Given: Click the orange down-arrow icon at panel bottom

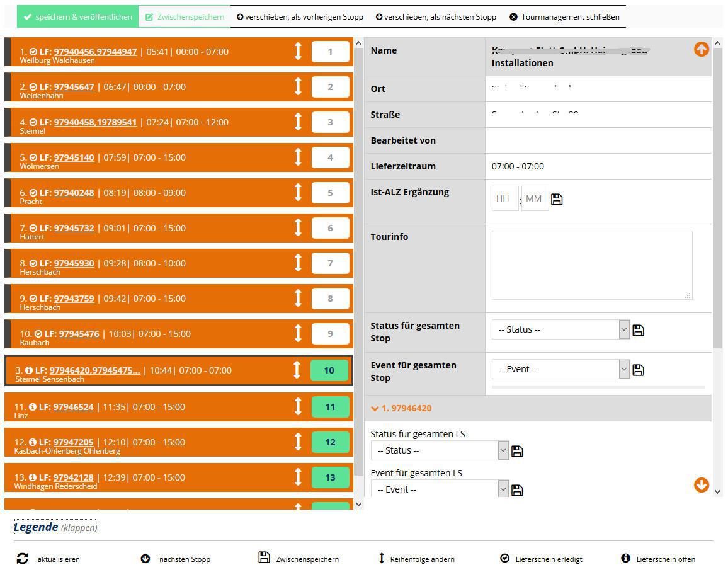Looking at the screenshot, I should tap(701, 484).
